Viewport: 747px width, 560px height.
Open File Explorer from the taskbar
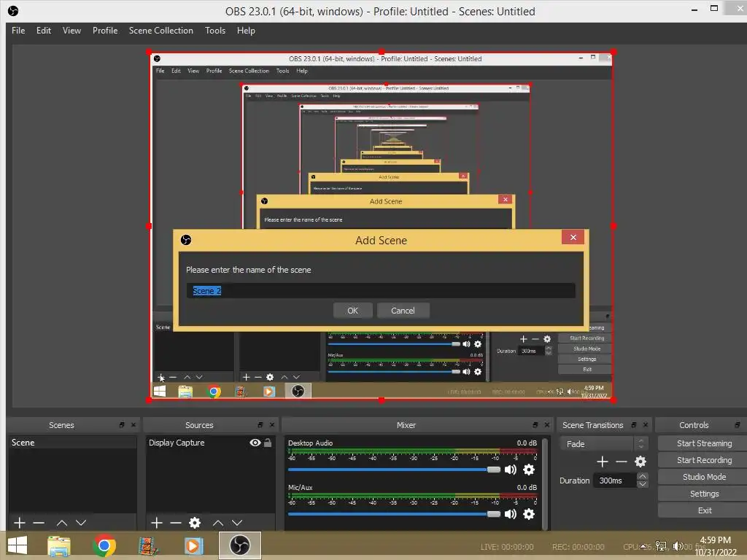pyautogui.click(x=59, y=545)
